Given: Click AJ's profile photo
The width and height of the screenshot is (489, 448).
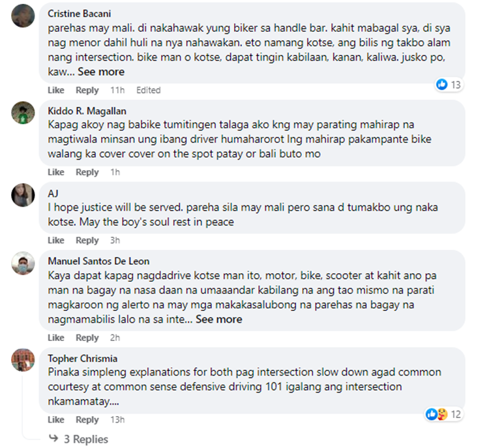Looking at the screenshot, I should [x=23, y=195].
